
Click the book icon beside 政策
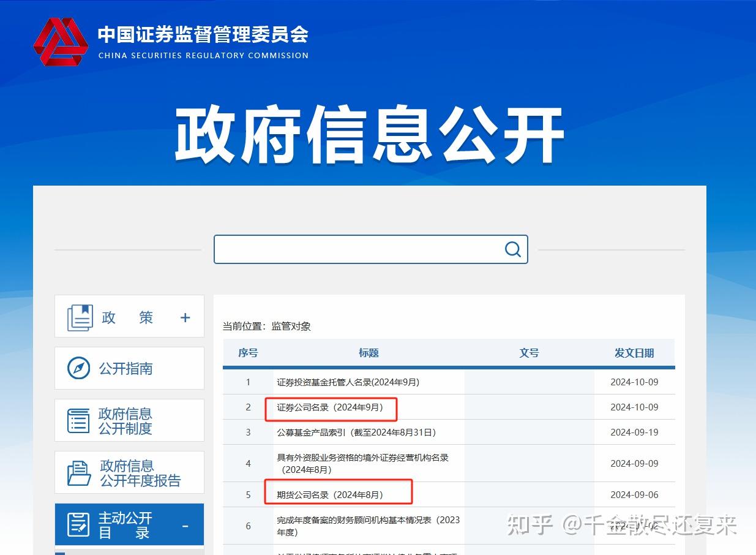tap(79, 317)
